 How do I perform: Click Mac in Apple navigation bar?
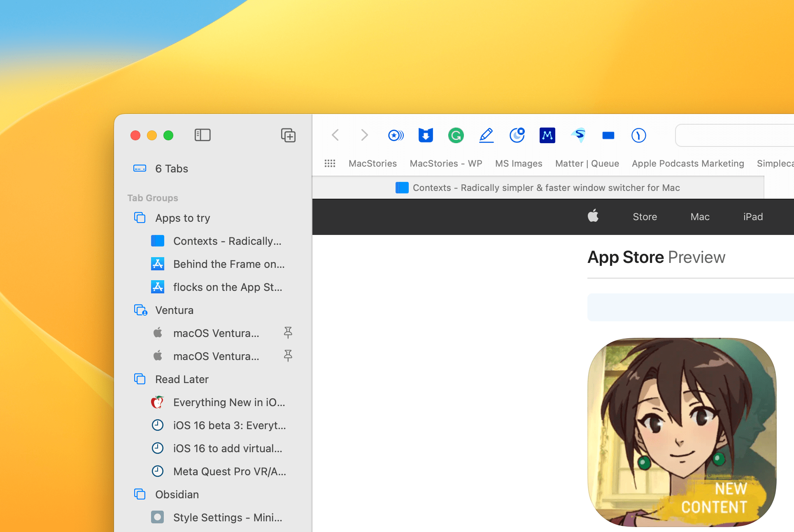point(700,217)
